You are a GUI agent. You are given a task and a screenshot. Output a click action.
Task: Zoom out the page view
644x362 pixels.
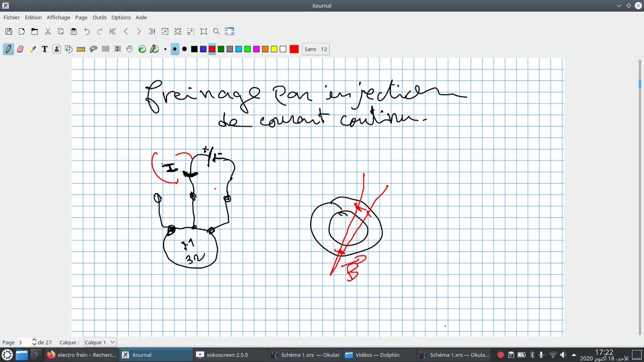(165, 31)
